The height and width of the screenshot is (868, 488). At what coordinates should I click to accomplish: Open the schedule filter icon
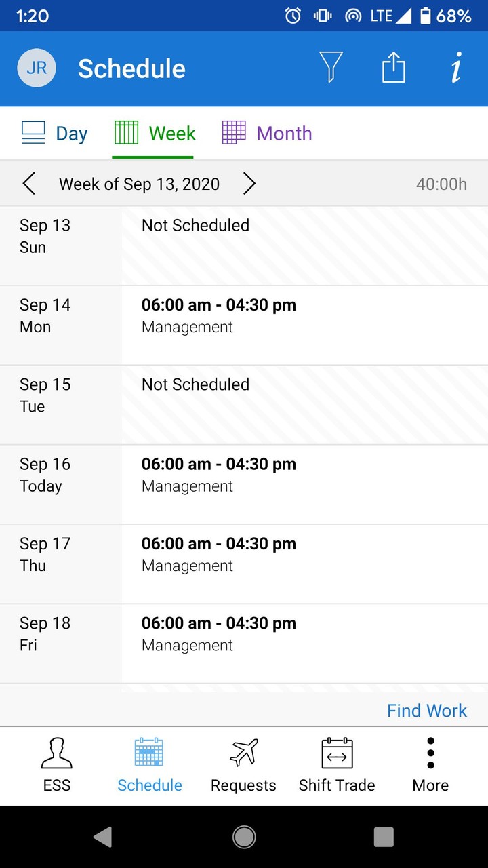click(331, 68)
